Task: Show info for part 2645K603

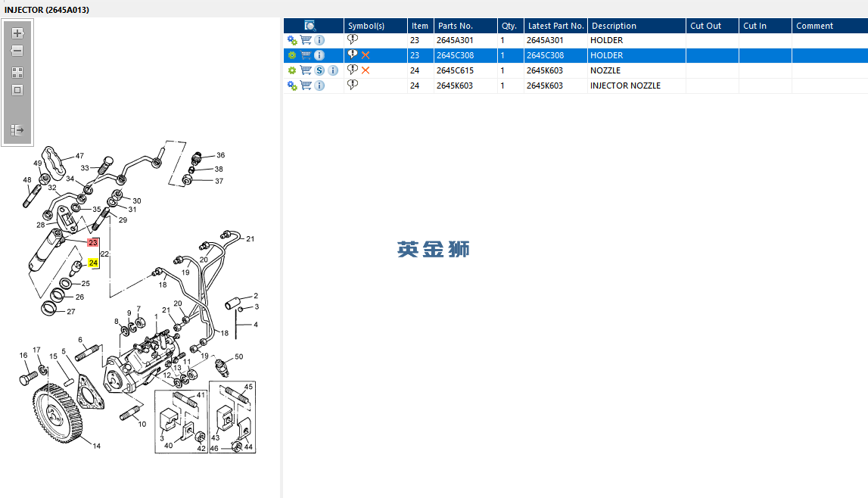Action: click(x=319, y=86)
